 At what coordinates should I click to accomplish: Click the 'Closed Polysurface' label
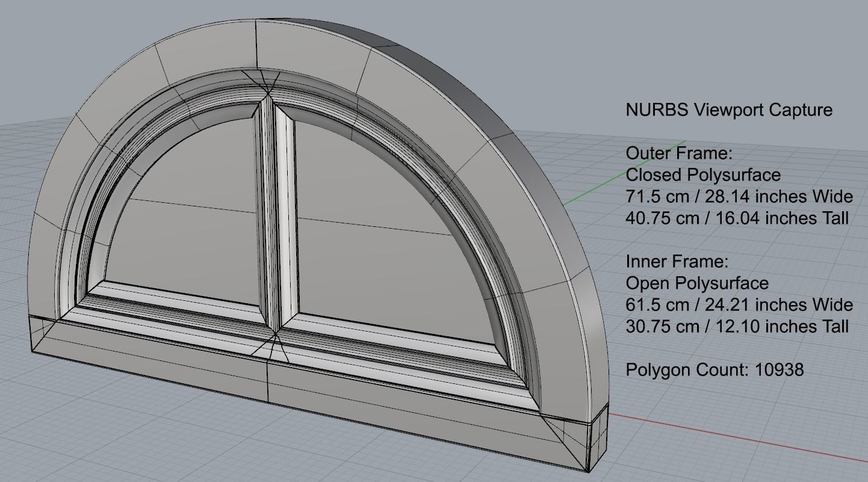(x=703, y=175)
